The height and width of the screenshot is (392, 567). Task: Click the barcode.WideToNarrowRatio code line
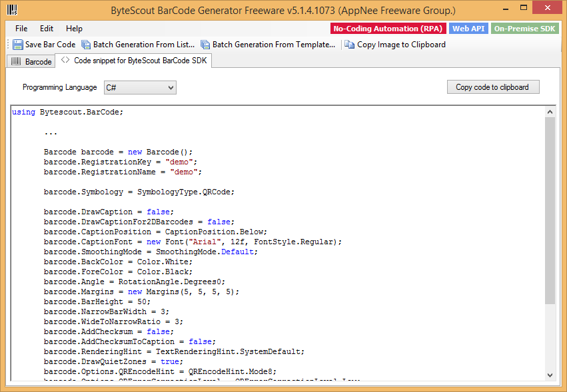tap(113, 321)
